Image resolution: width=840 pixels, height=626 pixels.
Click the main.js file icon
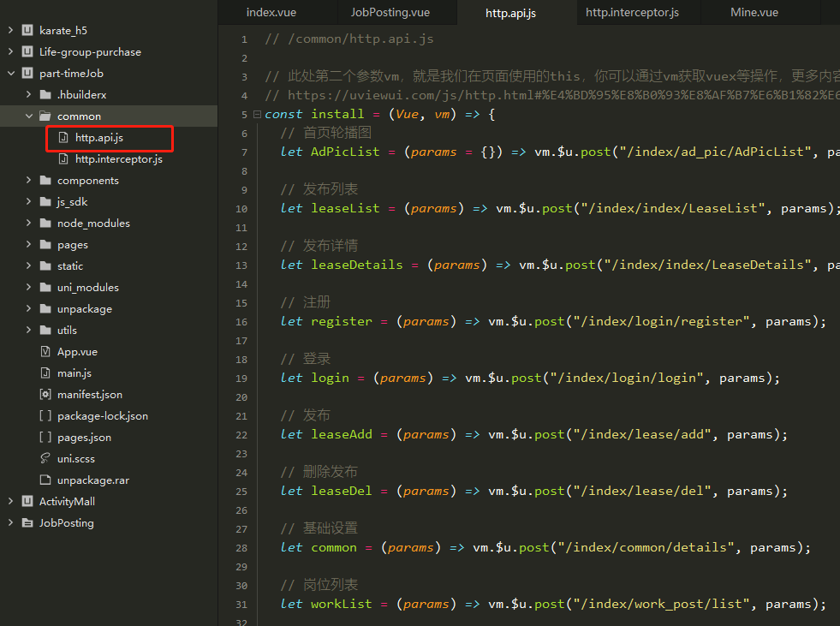pos(45,373)
